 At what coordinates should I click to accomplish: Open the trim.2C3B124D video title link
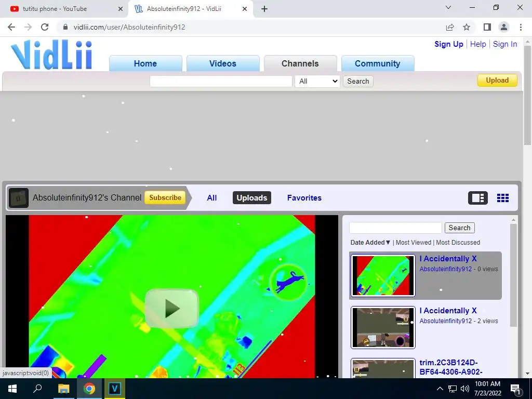pos(451,367)
